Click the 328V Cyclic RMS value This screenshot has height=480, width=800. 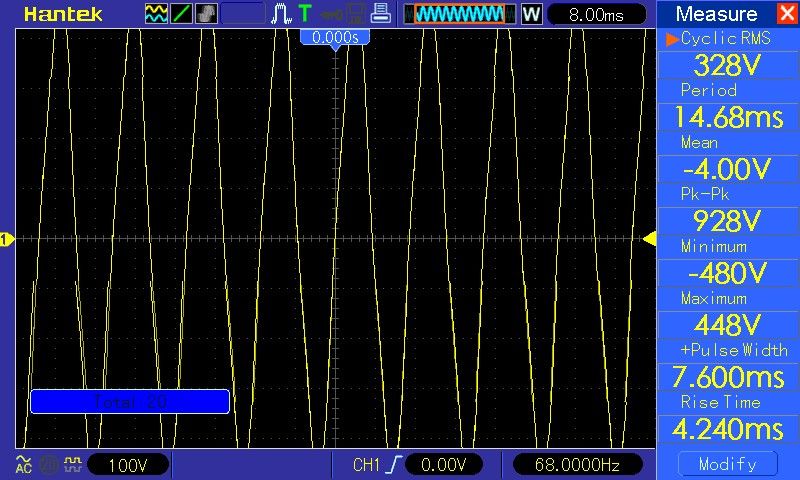(728, 65)
